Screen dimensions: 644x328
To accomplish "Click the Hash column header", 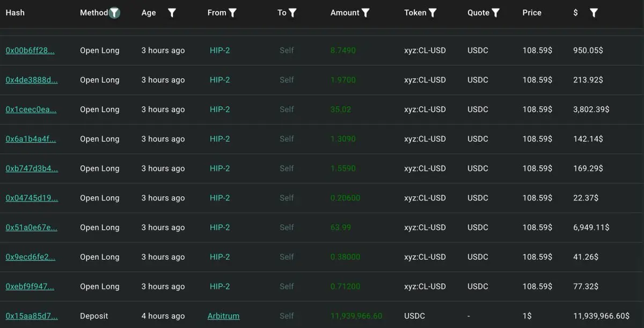I will click(15, 13).
